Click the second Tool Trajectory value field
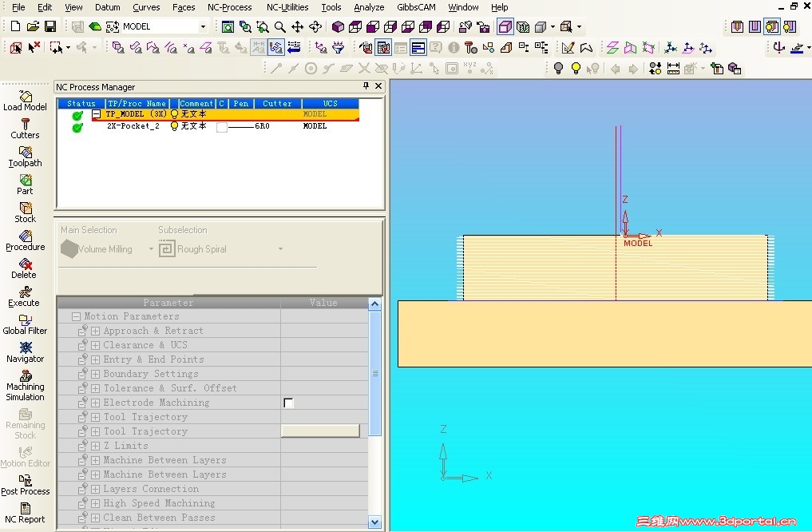Viewport: 812px width, 532px height. click(320, 431)
